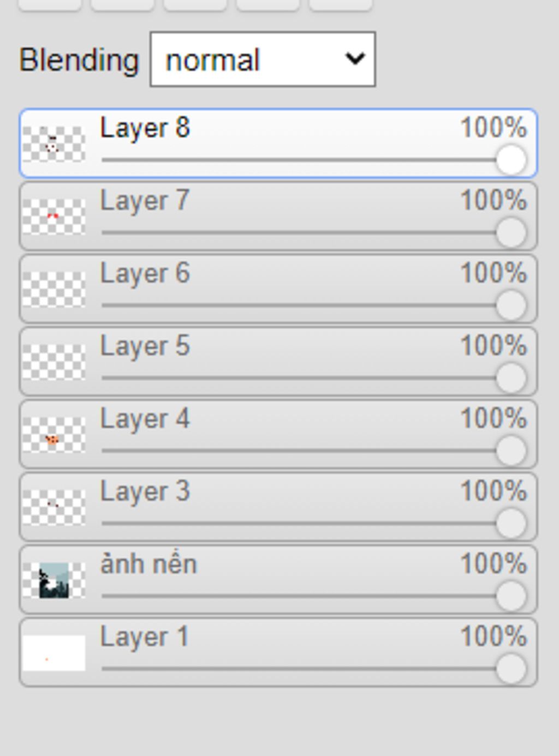Click the empty Layer 5 thumbnail
This screenshot has height=756, width=559.
pos(54,362)
